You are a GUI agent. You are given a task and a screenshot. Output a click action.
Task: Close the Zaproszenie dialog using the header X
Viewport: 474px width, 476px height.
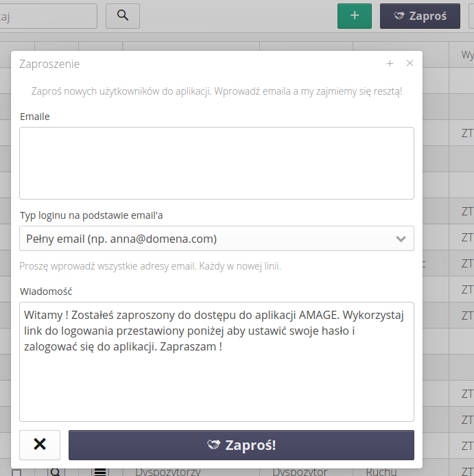(410, 63)
